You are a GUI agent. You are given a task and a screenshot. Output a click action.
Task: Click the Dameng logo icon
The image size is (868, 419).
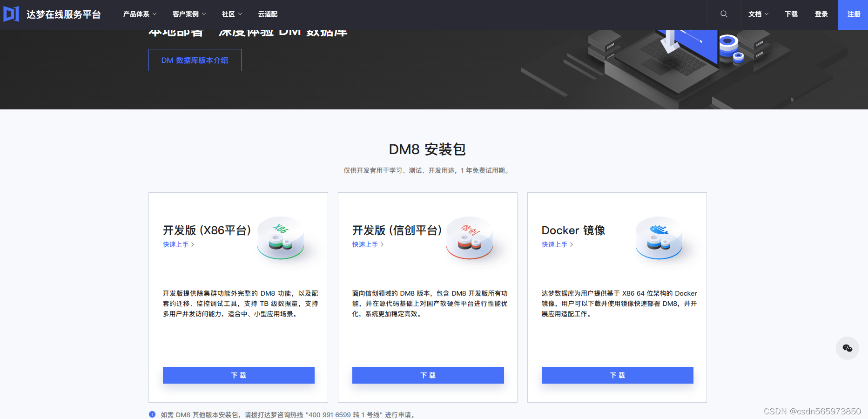click(x=11, y=14)
